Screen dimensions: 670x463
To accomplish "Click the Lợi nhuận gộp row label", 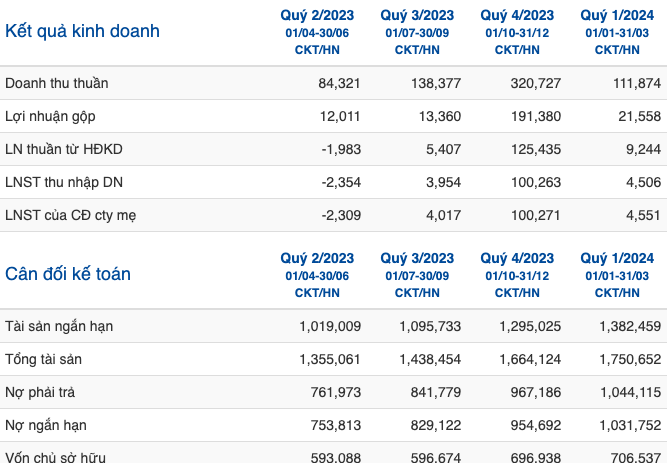I will [x=50, y=117].
